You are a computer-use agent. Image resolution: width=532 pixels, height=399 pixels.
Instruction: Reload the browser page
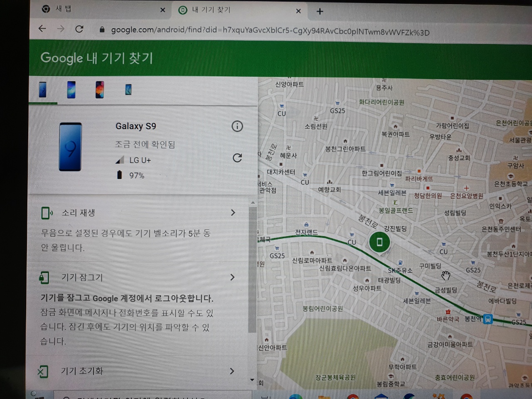tap(79, 29)
